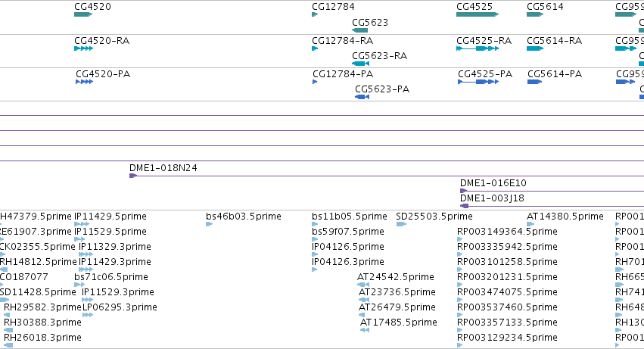
Task: Click the AT24542.5prime EST glyph
Action: click(x=363, y=285)
